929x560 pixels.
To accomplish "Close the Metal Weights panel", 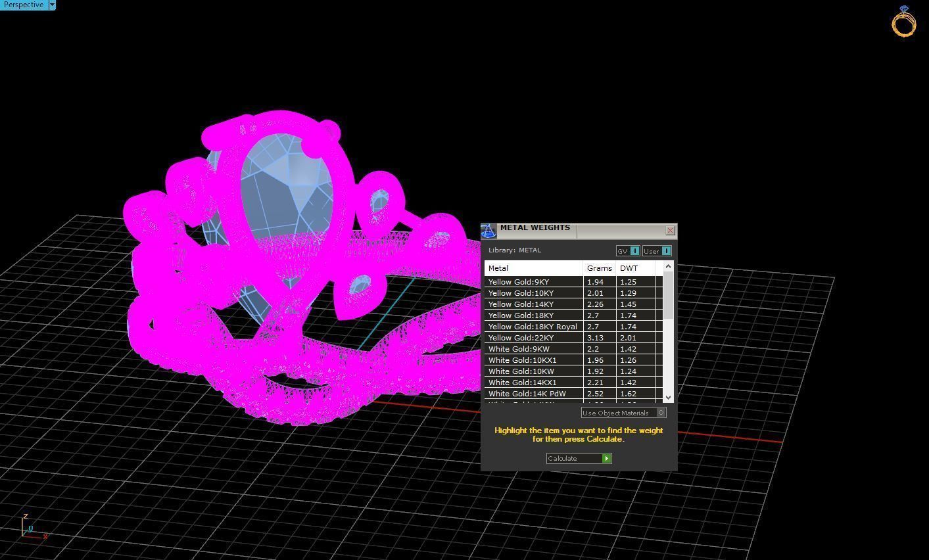I will [670, 230].
